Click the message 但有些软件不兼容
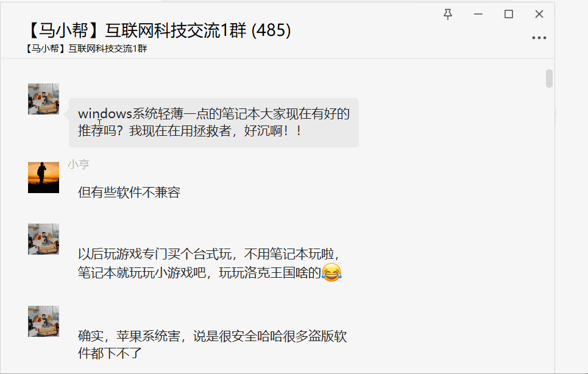The height and width of the screenshot is (374, 588). coord(129,192)
